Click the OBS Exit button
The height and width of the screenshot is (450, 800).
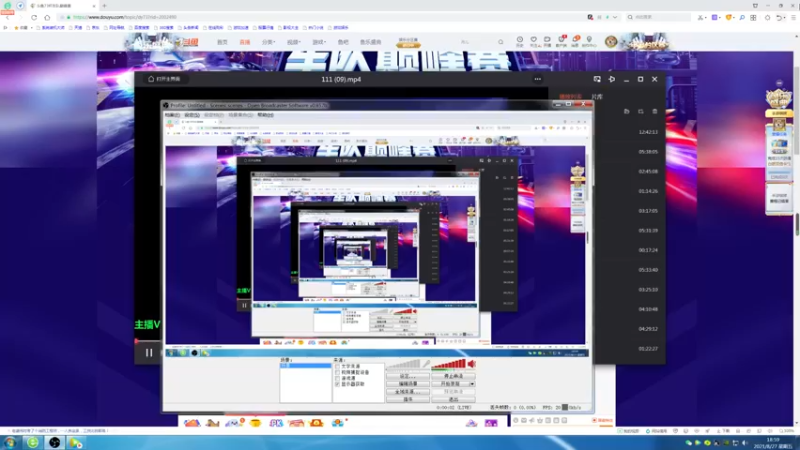pyautogui.click(x=453, y=399)
